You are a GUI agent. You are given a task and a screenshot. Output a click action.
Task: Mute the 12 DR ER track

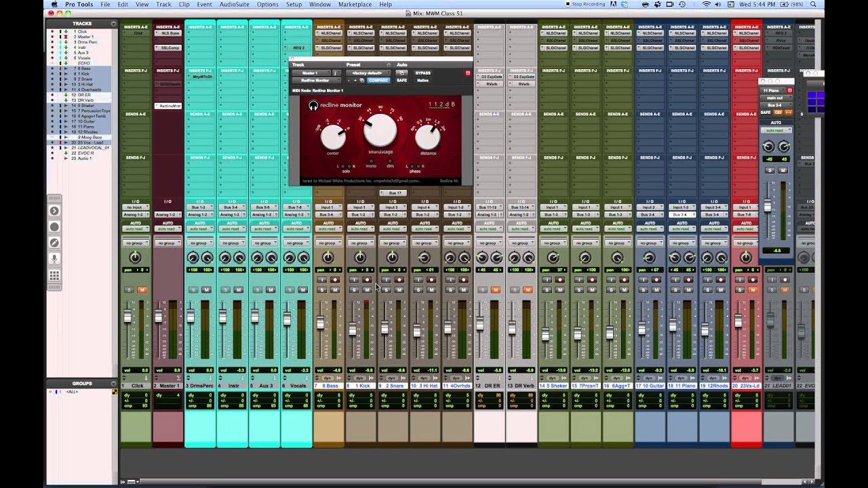[496, 289]
